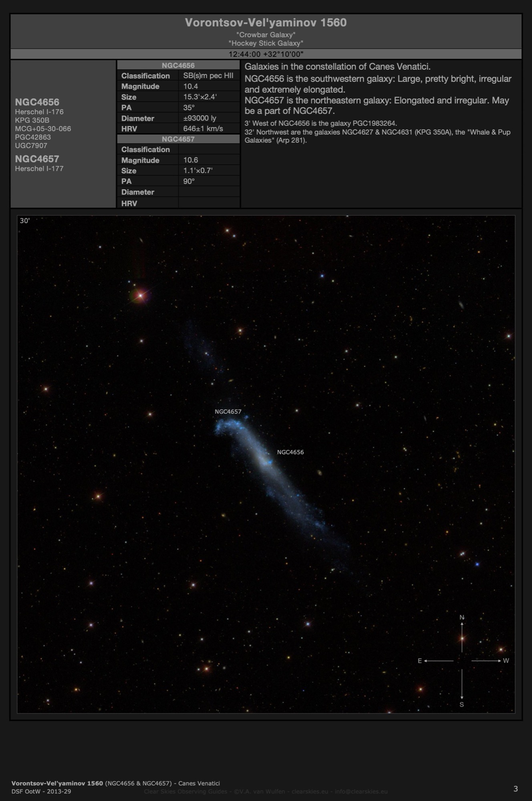Click the bright red star in the image
This screenshot has height=801, width=532.
[141, 296]
